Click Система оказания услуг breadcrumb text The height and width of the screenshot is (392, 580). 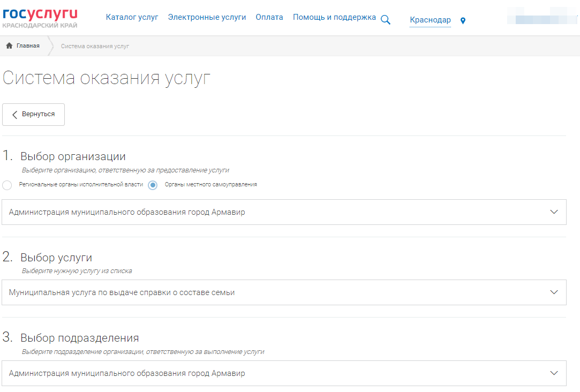(95, 46)
